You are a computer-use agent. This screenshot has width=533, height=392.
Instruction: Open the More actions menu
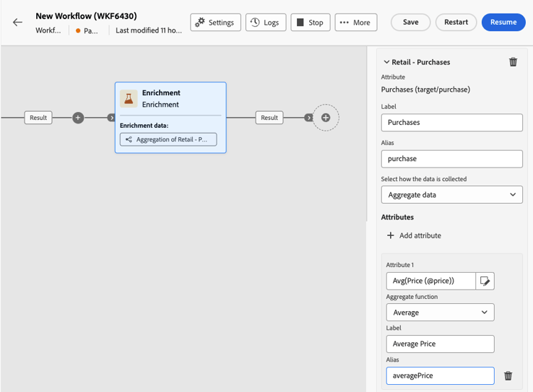(355, 23)
